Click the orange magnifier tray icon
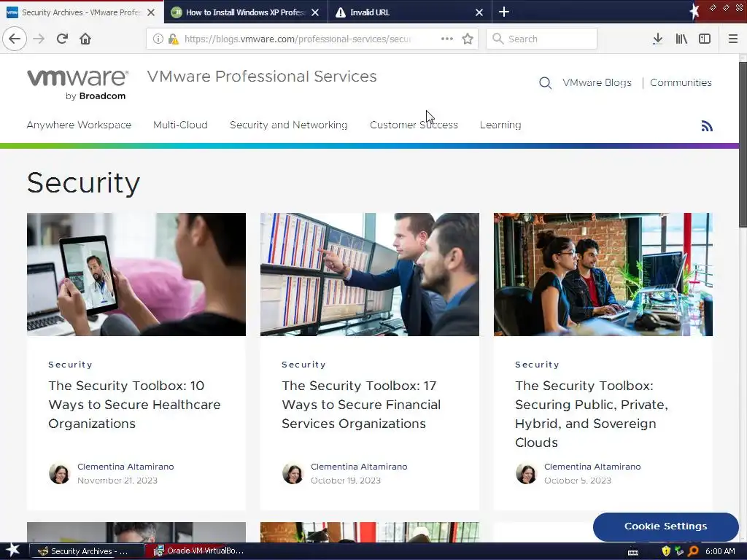747x560 pixels. coord(693,551)
